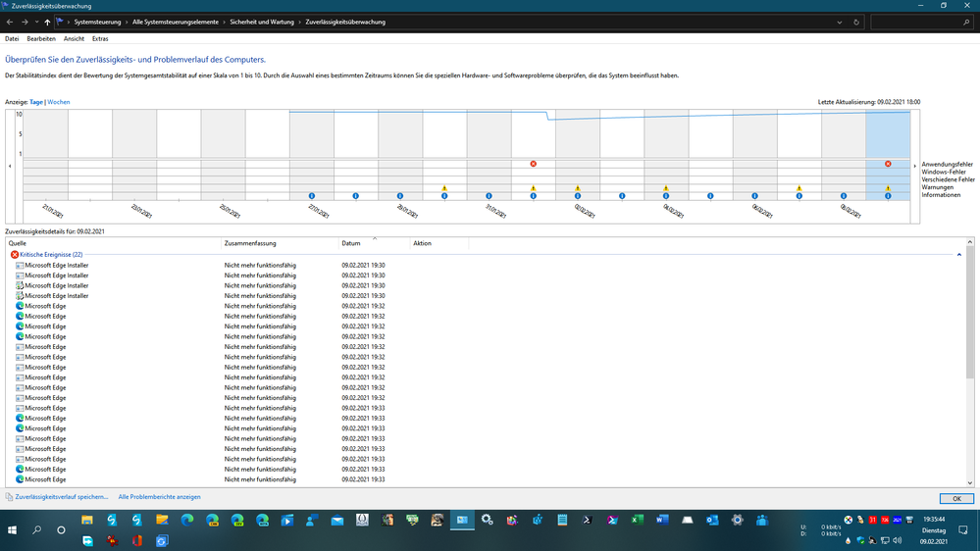Click details list scrollbar up arrow

[x=969, y=242]
